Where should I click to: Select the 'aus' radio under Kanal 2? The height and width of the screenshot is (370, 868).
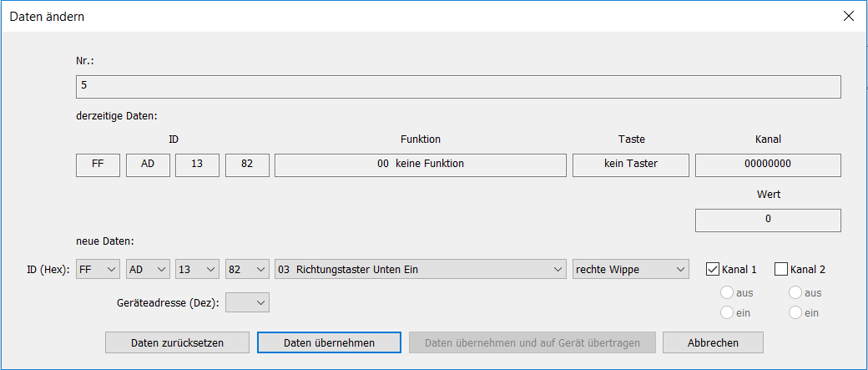795,292
